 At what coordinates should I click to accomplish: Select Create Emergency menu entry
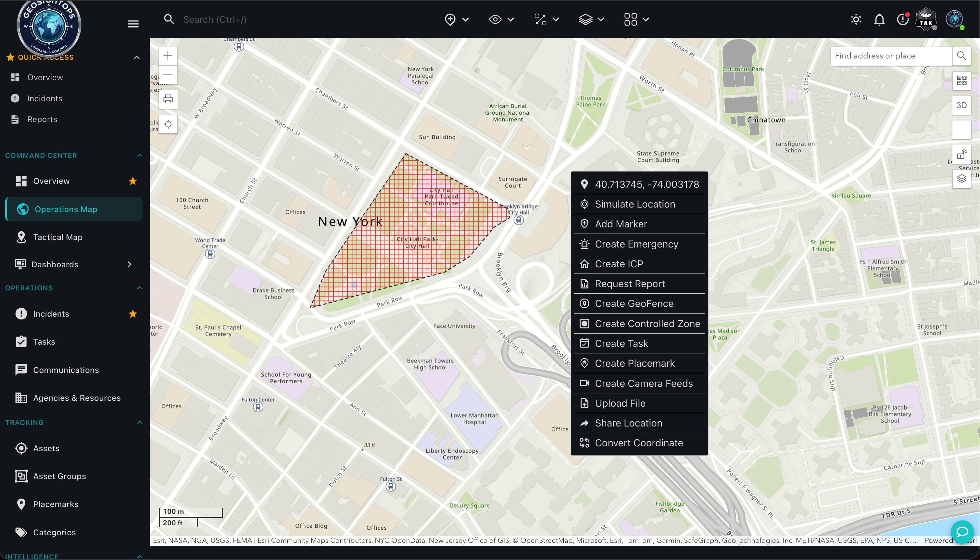tap(639, 244)
